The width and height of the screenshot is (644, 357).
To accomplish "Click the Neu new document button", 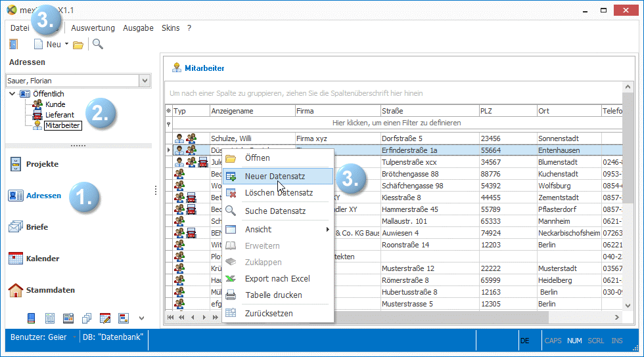I will (x=47, y=45).
